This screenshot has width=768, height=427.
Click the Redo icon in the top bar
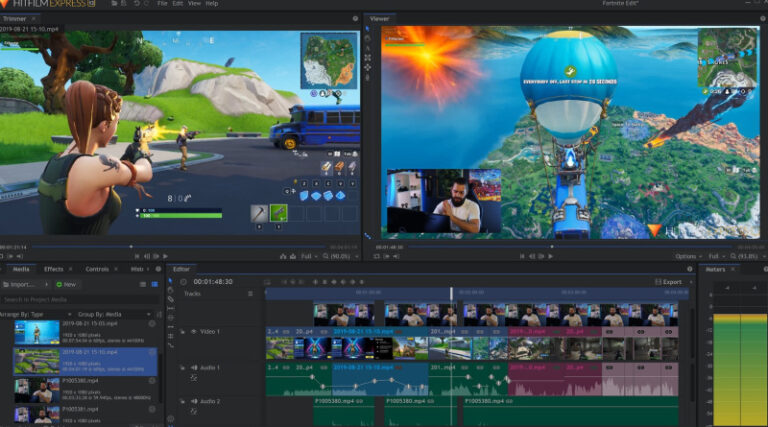coord(146,3)
